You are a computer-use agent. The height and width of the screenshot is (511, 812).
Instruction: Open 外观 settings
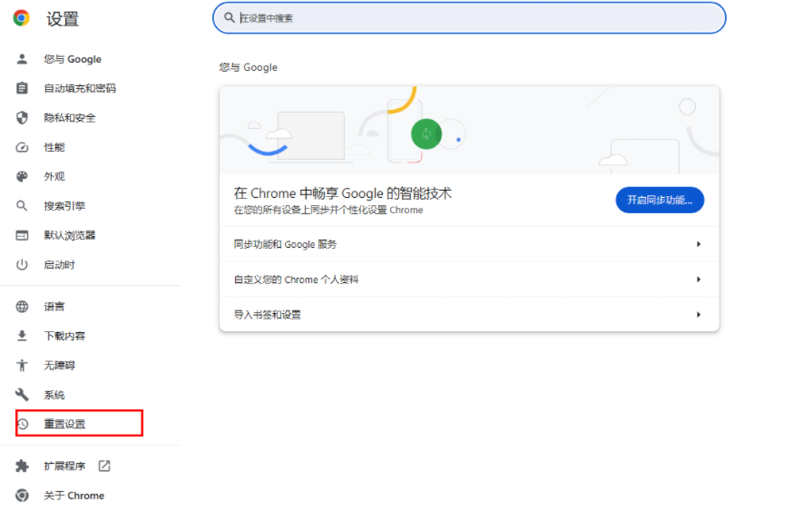[x=54, y=177]
